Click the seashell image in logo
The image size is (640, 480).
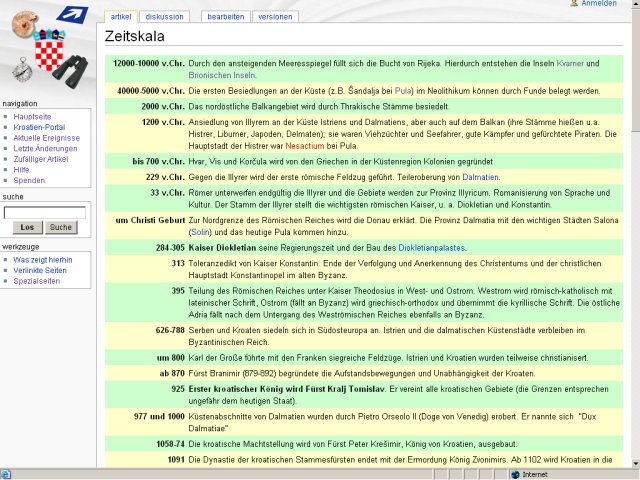(25, 24)
